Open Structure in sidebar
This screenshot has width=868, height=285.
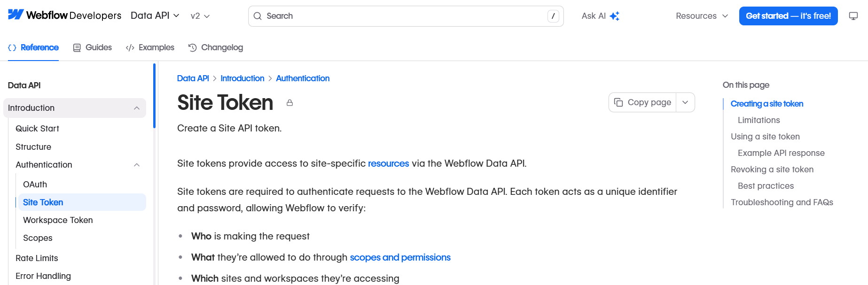[x=33, y=147]
